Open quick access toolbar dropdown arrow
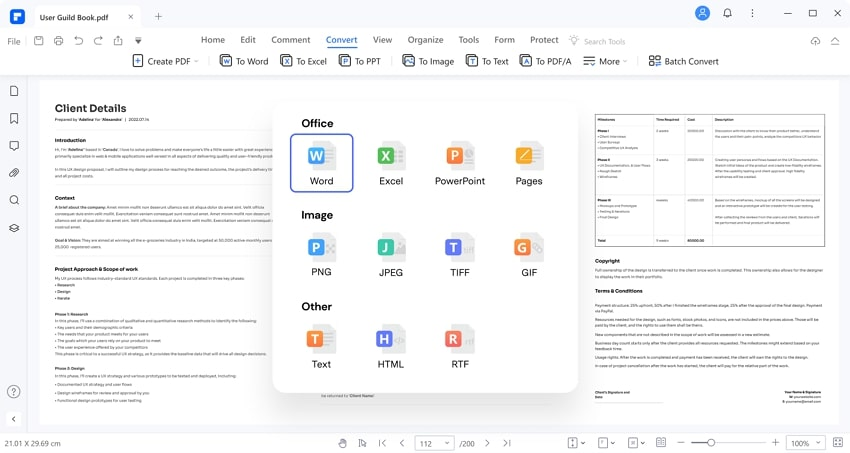 (138, 41)
